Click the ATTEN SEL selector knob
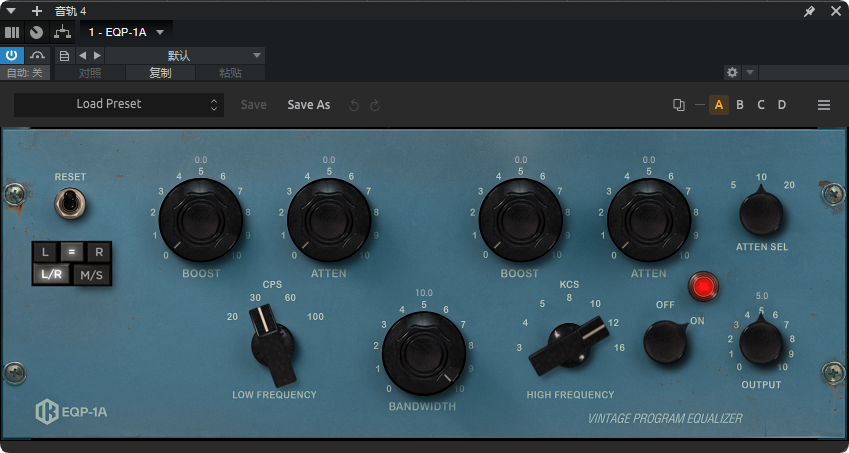This screenshot has width=849, height=453. coord(761,211)
